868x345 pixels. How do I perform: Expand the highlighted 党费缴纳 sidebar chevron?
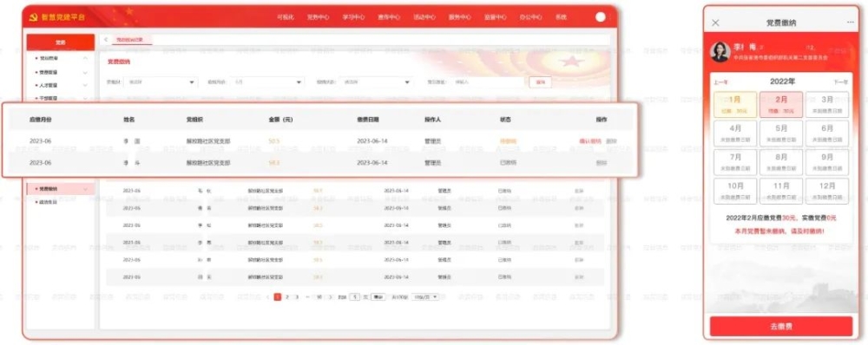pyautogui.click(x=85, y=189)
